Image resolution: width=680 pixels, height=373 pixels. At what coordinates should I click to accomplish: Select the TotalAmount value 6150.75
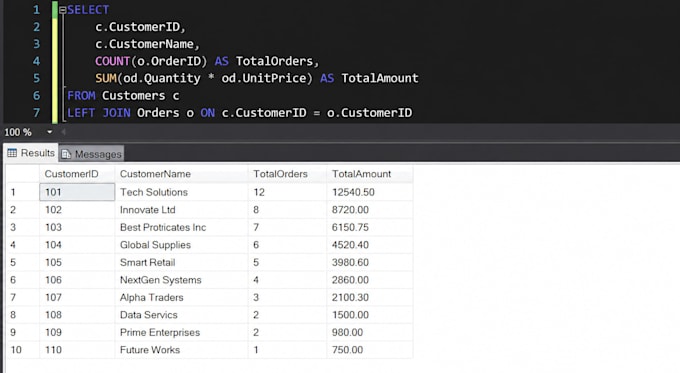pyautogui.click(x=369, y=227)
